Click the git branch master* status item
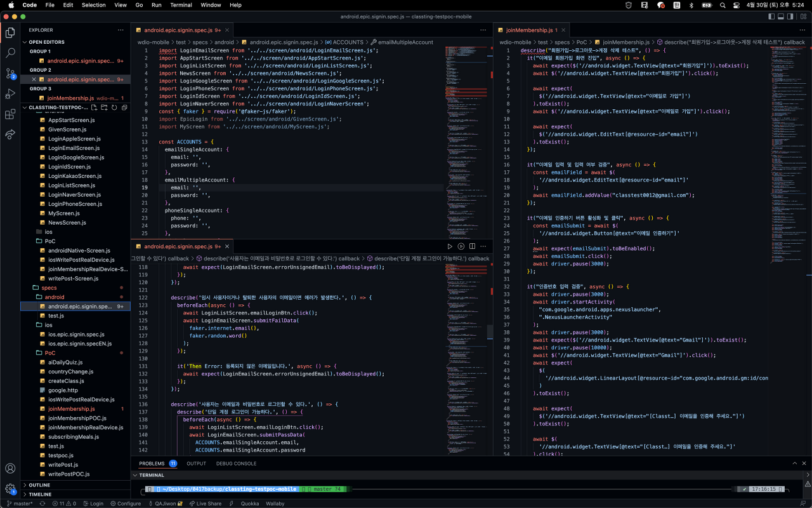812x508 pixels. click(20, 504)
